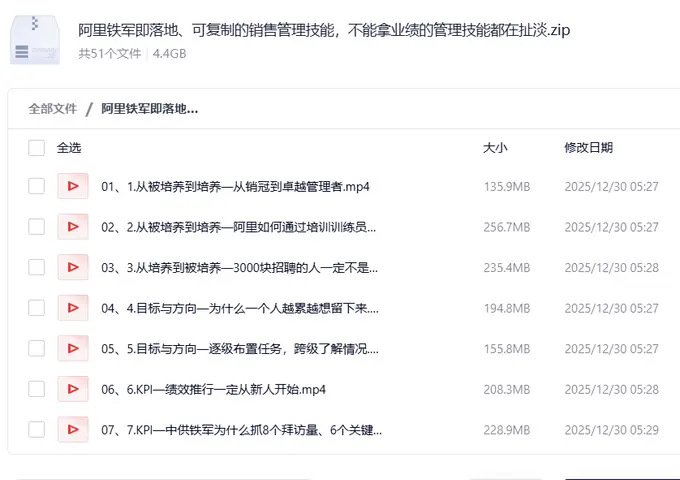
Task: Open file 02、2.从被培养到培养—阿里如何通过培训
Action: 239,227
